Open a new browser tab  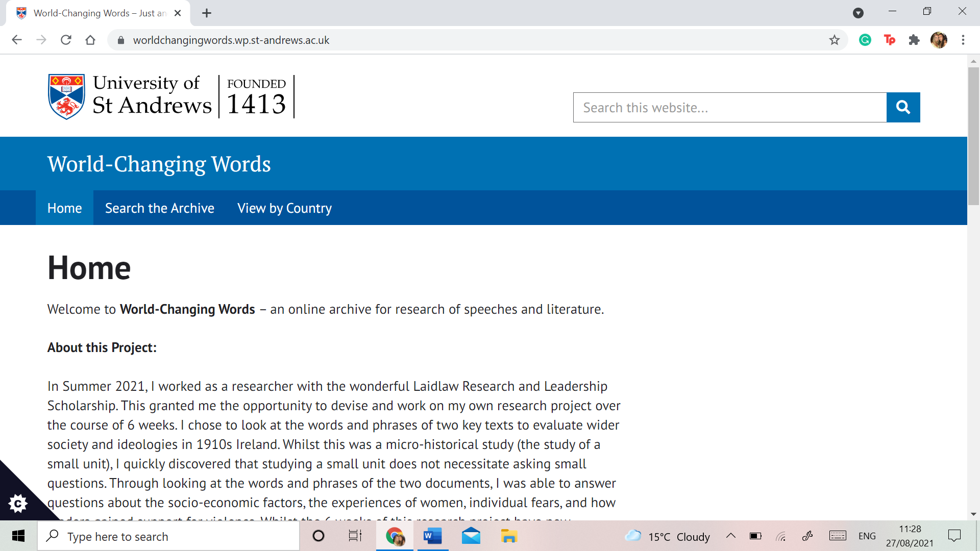click(x=206, y=13)
